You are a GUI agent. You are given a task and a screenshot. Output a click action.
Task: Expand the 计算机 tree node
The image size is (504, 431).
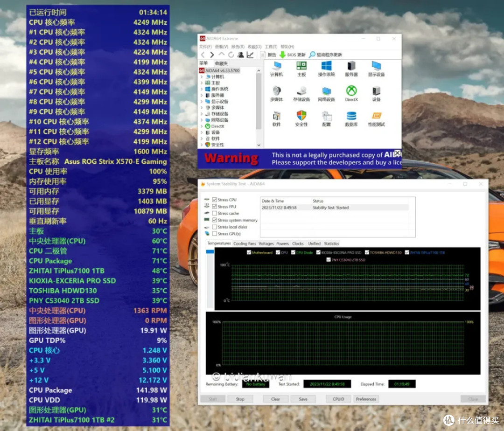[x=202, y=77]
